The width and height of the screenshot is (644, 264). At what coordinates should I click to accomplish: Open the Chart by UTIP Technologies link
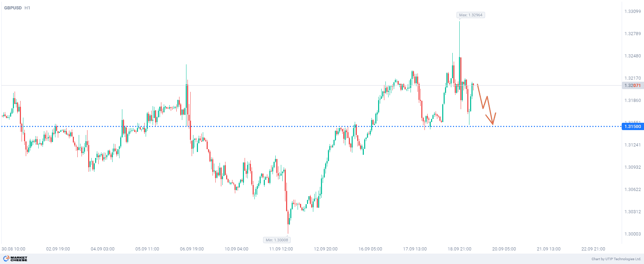[x=616, y=259]
